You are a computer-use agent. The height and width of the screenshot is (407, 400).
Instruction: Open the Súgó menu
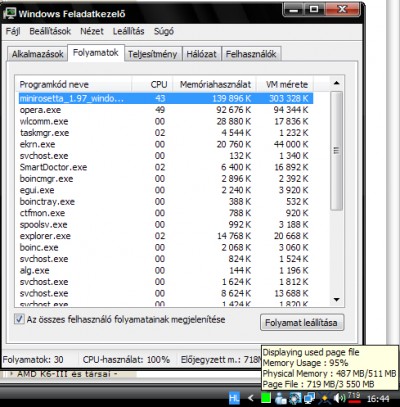tap(164, 31)
